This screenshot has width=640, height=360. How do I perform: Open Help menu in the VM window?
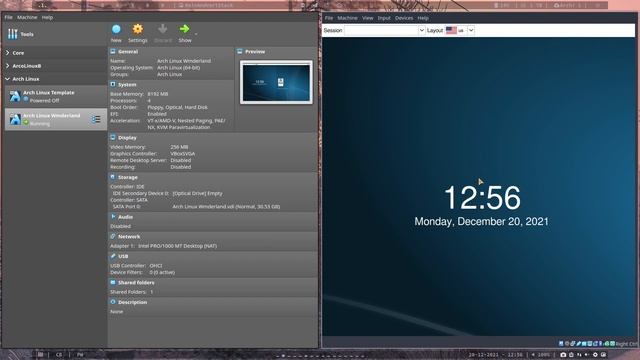coord(423,18)
